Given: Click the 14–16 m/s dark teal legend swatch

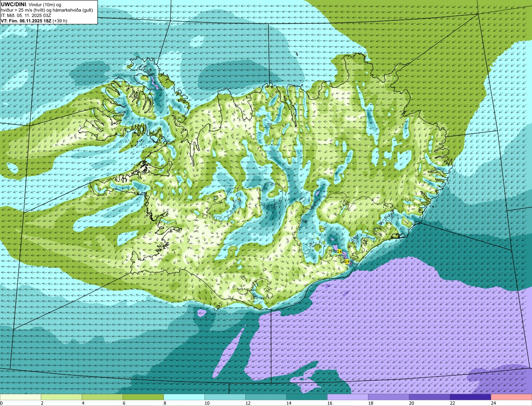Looking at the screenshot, I should pyautogui.click(x=307, y=397).
